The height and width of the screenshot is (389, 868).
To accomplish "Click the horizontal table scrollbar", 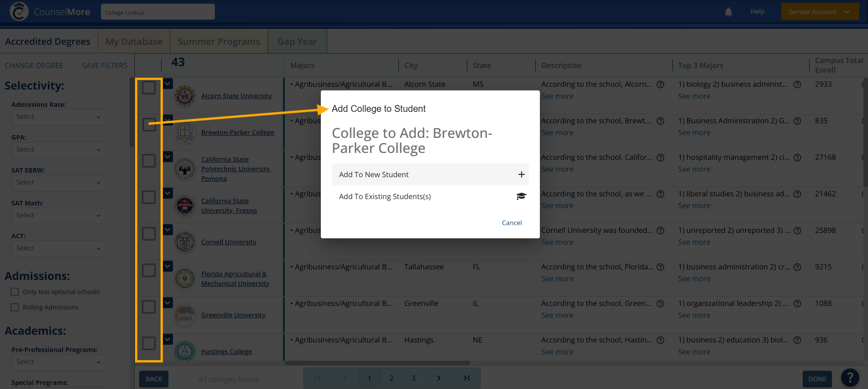I will pos(377,363).
